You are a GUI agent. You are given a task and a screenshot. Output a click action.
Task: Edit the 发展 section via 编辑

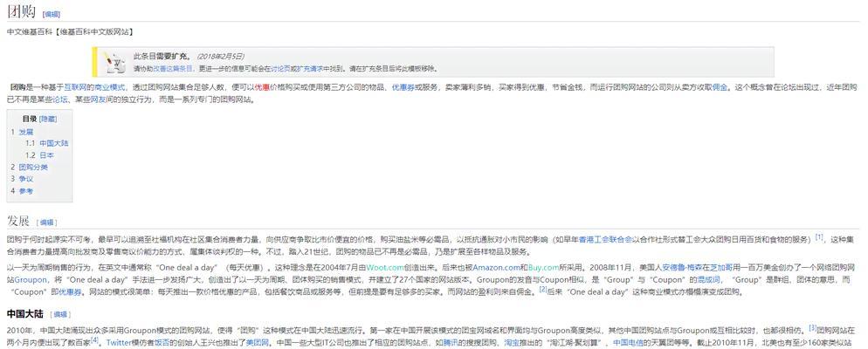(47, 222)
